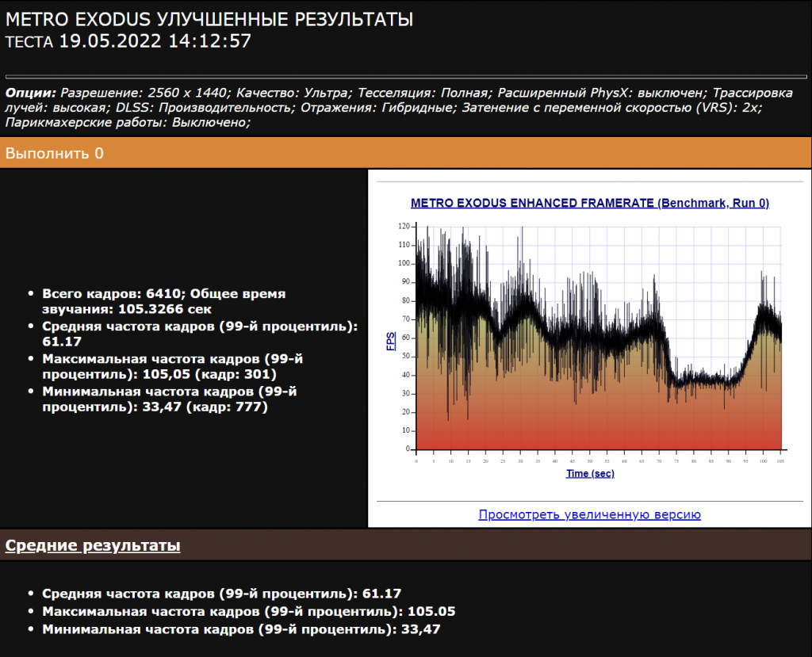
Task: Click the title 'METRO EXODUS УЛУЧШЕННЫЕ РЕЗУЛЬТАТЫ'
Action: click(x=209, y=19)
